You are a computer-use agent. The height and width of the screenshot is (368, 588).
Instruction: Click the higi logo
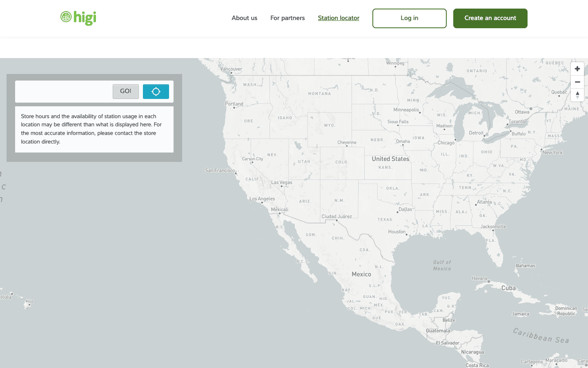tap(78, 18)
